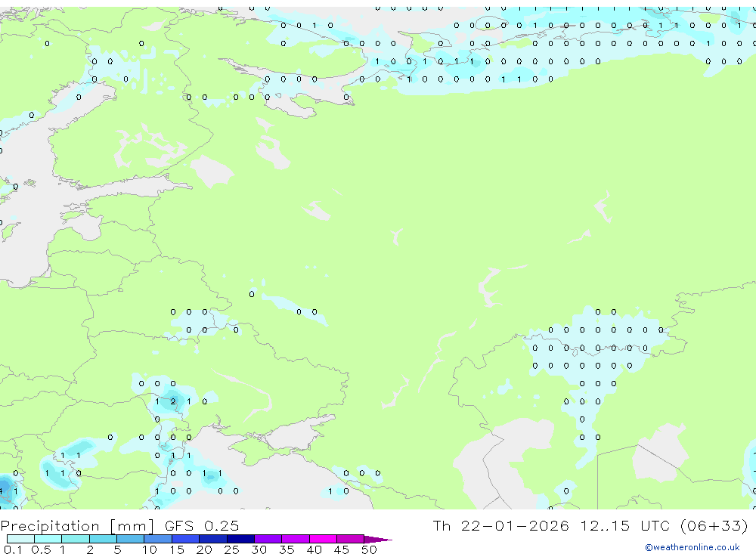Click the '45' legend scale label
756x554 pixels.
[342, 549]
